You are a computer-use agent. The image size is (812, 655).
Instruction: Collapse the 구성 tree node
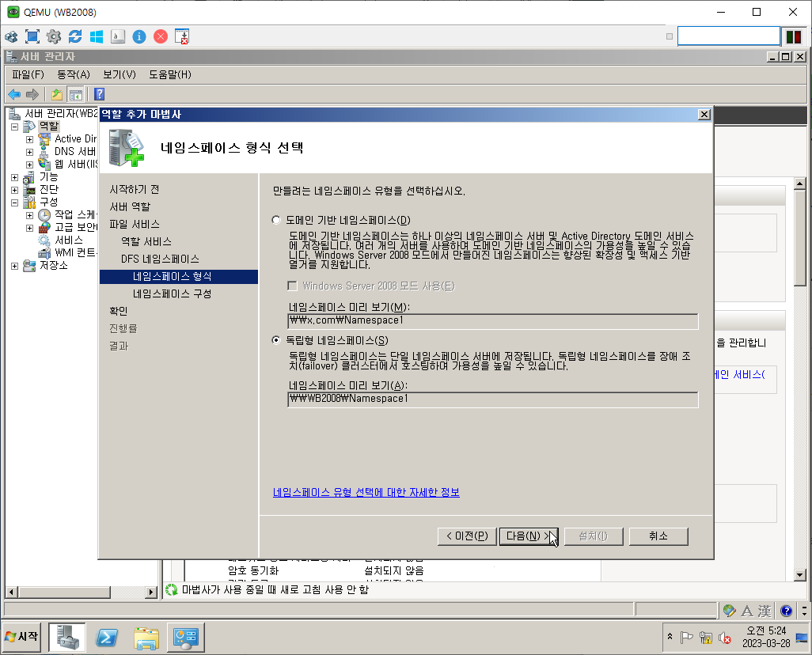14,203
